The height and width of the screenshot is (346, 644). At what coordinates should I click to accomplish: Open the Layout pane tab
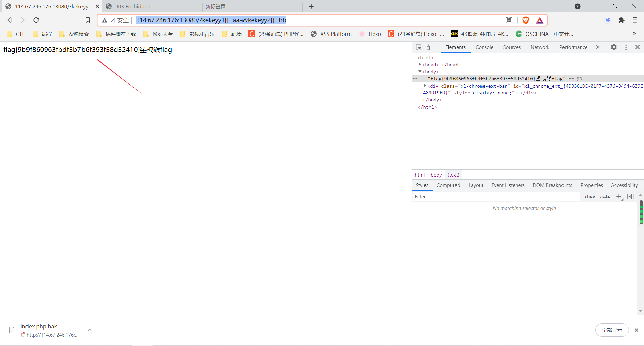point(476,185)
